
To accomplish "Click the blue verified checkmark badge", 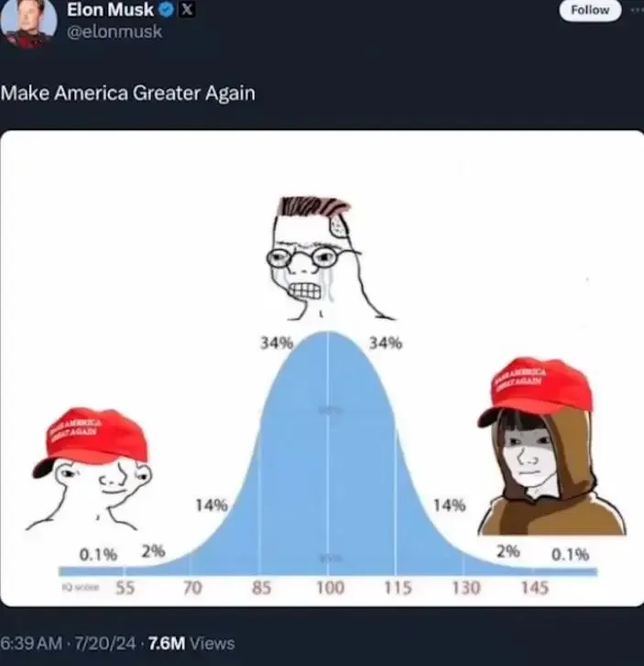I will click(166, 10).
